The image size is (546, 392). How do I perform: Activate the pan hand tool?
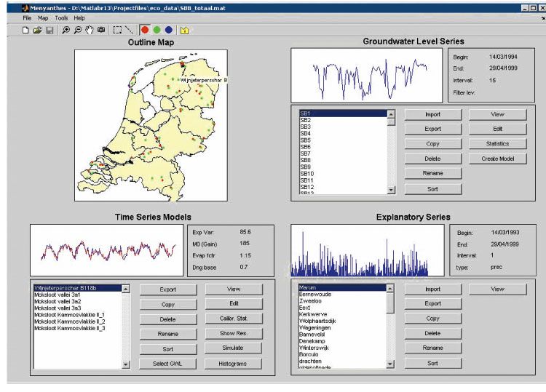(x=89, y=30)
